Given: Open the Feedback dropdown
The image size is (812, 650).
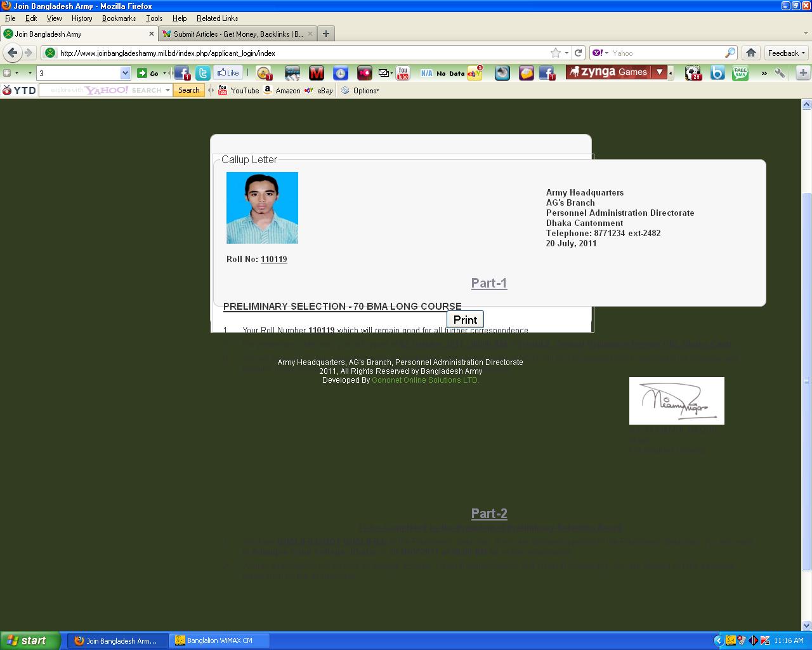Looking at the screenshot, I should pyautogui.click(x=786, y=53).
